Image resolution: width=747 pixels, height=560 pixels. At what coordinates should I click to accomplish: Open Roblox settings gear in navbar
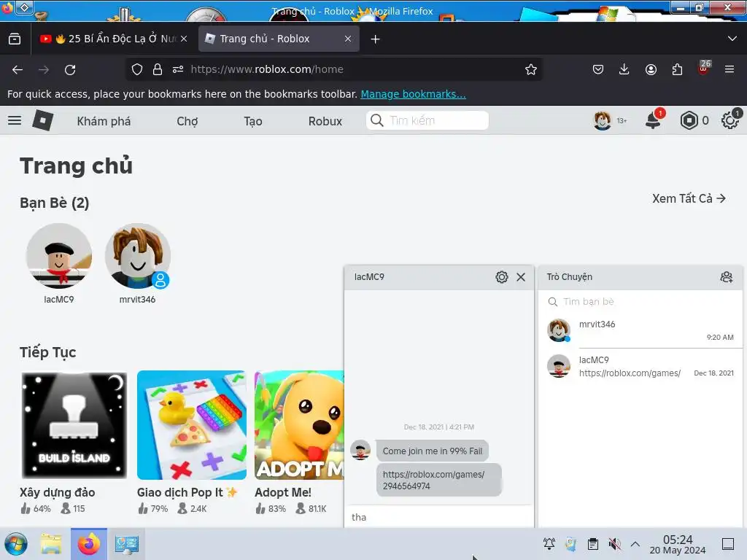click(x=729, y=120)
